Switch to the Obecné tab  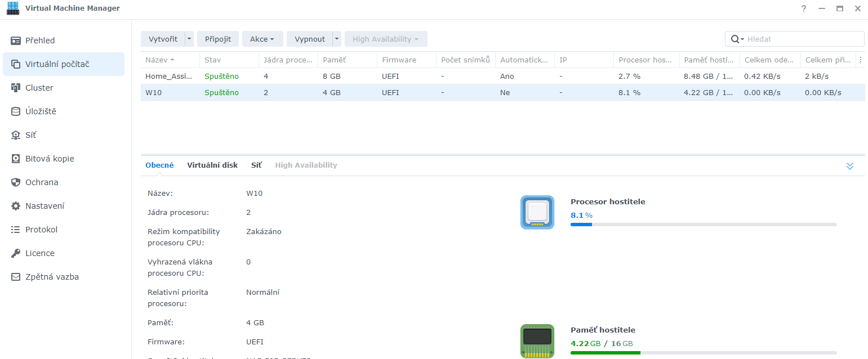(159, 165)
